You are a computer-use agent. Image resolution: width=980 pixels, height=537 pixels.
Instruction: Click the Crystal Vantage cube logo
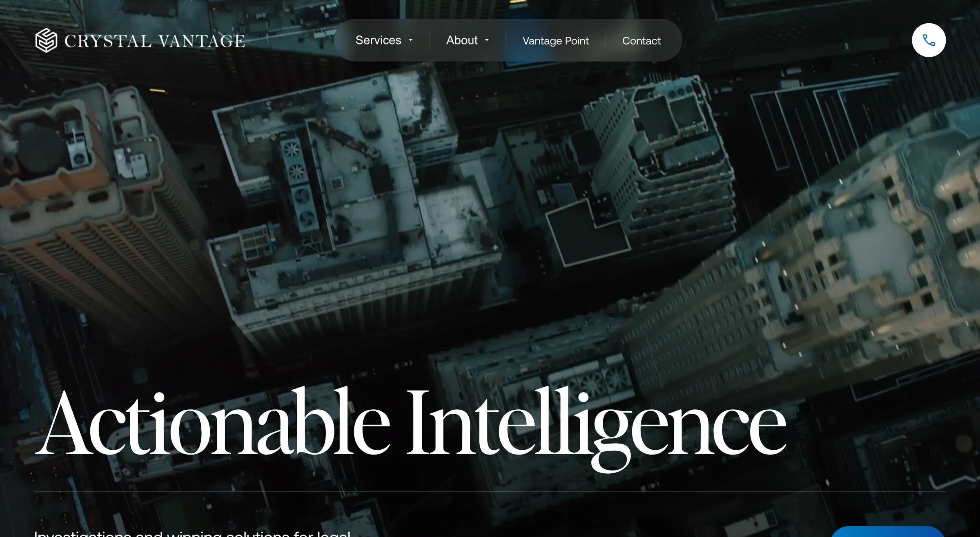point(46,40)
